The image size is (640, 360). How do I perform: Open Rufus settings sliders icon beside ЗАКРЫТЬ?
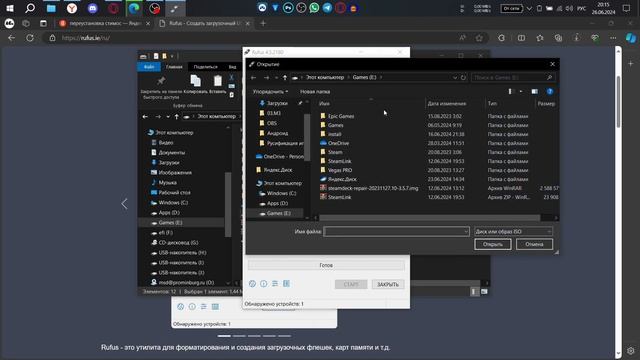point(275,284)
